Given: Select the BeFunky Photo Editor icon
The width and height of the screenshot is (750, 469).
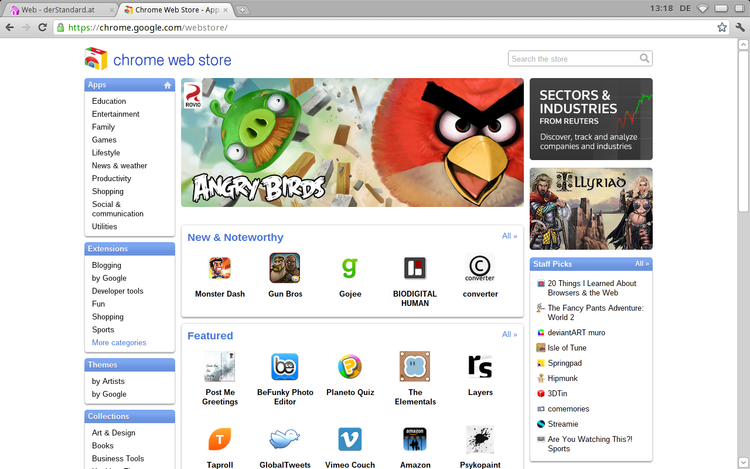Looking at the screenshot, I should coord(284,366).
